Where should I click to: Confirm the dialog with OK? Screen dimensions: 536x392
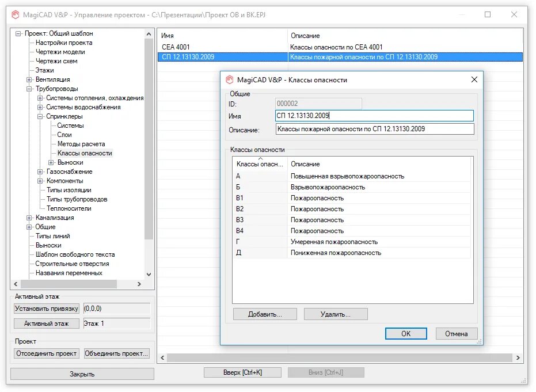[x=406, y=334]
